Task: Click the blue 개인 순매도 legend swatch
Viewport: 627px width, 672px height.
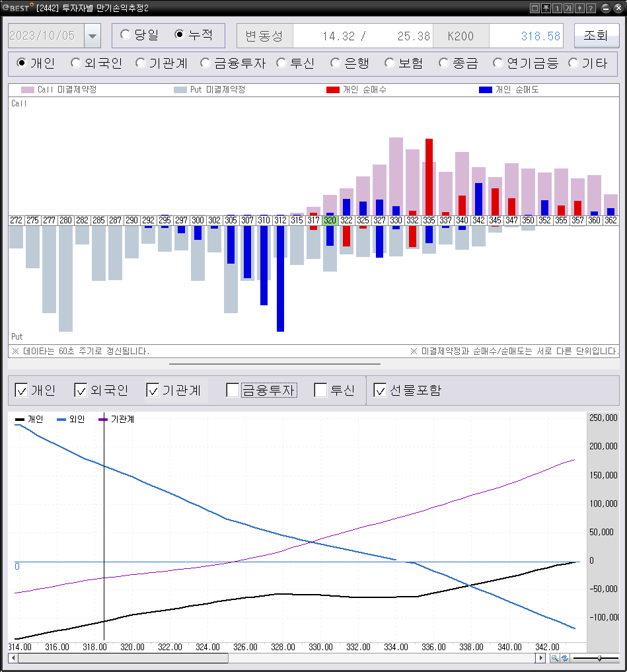Action: tap(486, 90)
